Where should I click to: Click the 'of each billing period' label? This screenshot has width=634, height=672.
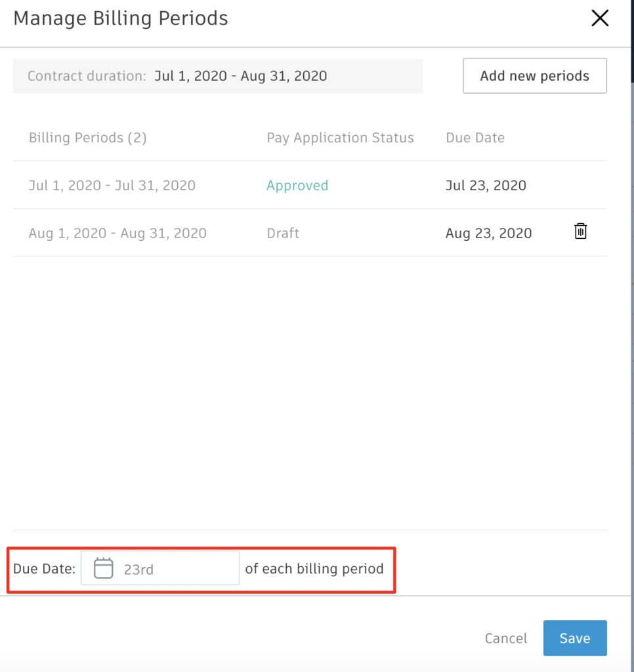[314, 569]
